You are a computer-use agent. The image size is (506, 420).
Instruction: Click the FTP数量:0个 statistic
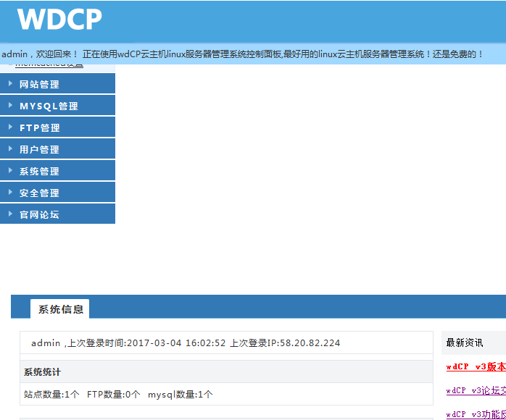tap(114, 394)
